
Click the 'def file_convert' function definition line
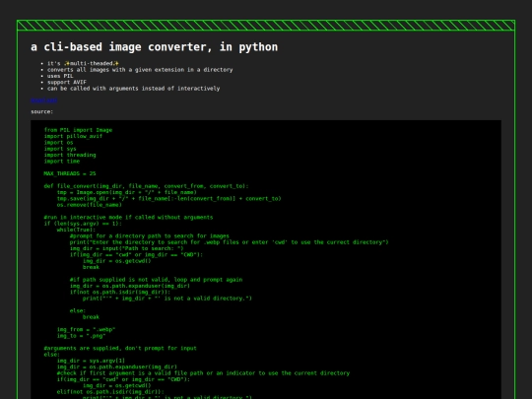(146, 186)
